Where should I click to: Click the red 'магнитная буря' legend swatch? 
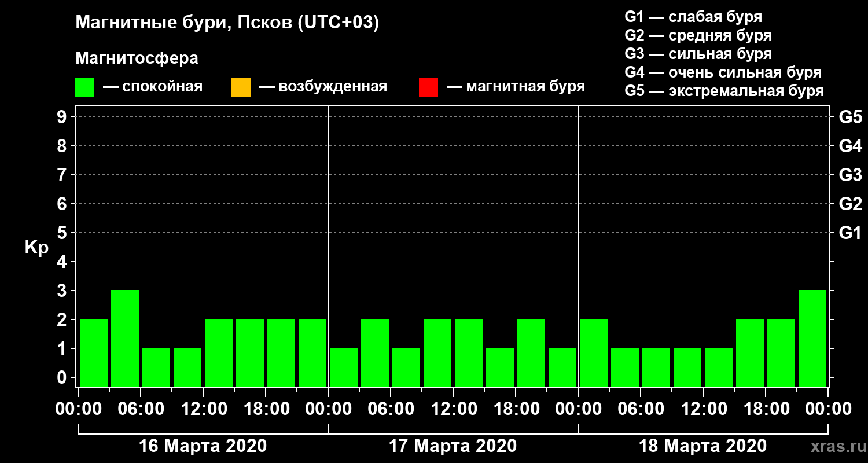428,87
